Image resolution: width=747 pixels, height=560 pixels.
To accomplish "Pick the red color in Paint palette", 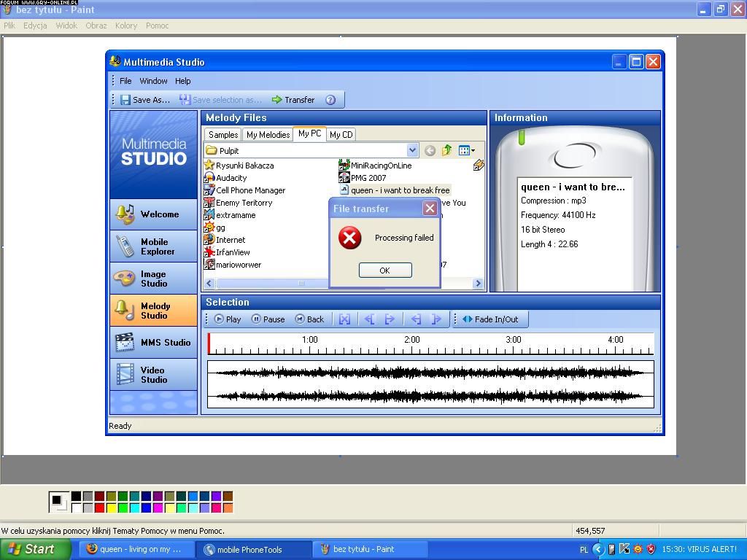I will click(99, 507).
